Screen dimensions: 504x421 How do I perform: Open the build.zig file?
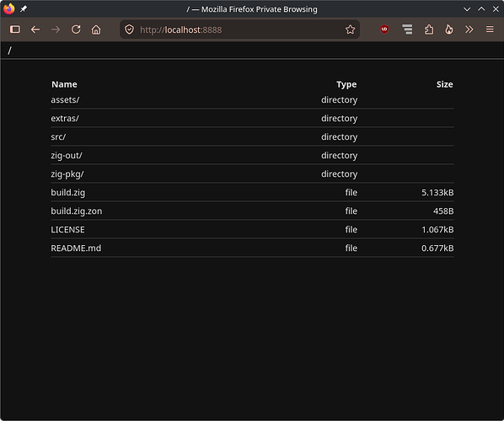tap(67, 193)
